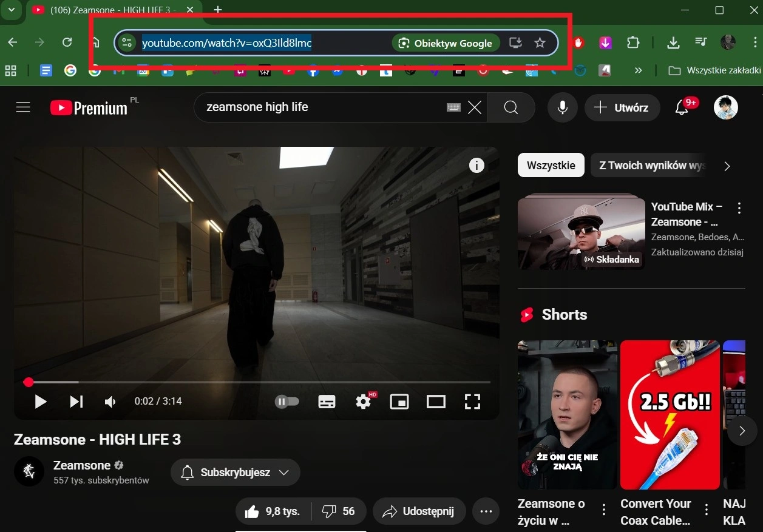Run the search with magnifier button

tap(511, 107)
